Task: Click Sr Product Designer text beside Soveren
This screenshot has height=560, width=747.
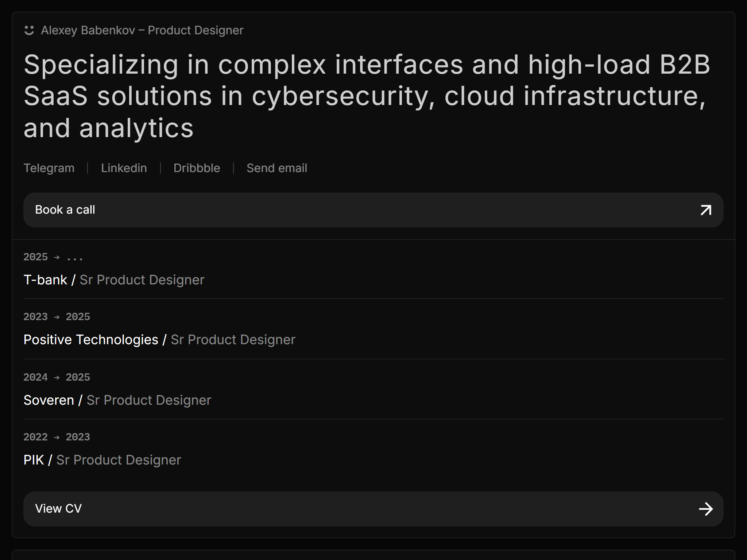Action: pos(149,400)
